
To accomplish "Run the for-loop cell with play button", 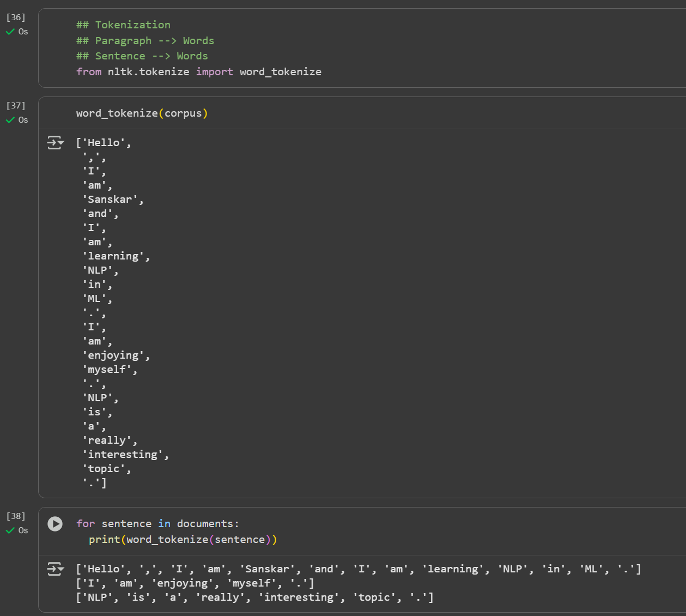I will click(55, 524).
